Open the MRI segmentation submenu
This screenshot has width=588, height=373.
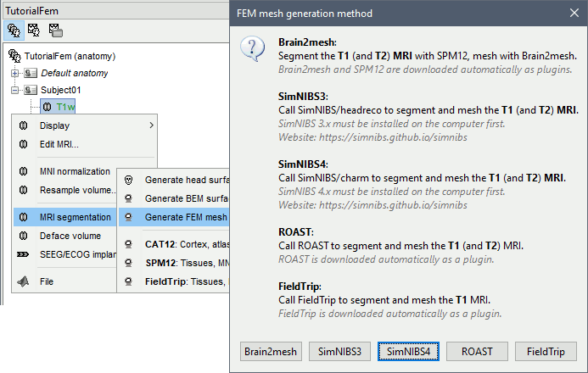pyautogui.click(x=75, y=217)
